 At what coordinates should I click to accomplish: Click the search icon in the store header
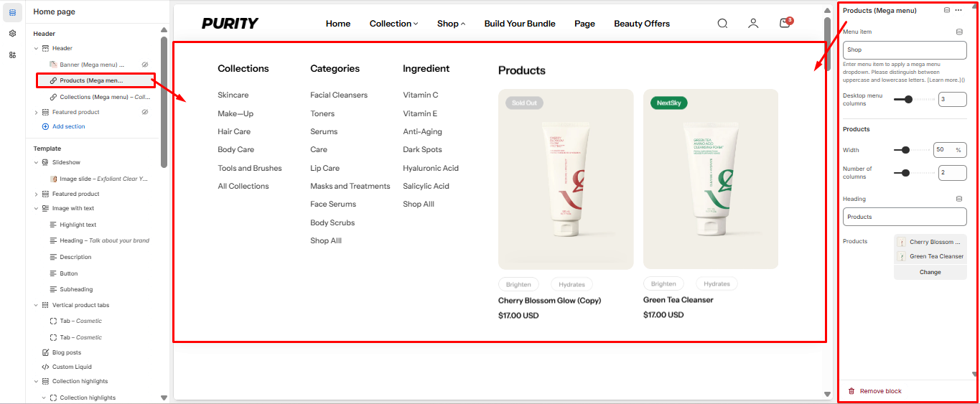(722, 24)
